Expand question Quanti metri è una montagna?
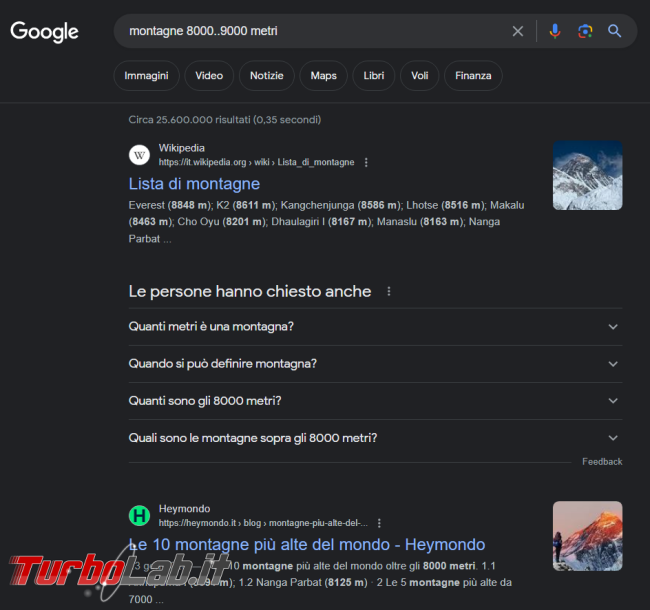Screen dimensions: 650x610 (x=375, y=327)
